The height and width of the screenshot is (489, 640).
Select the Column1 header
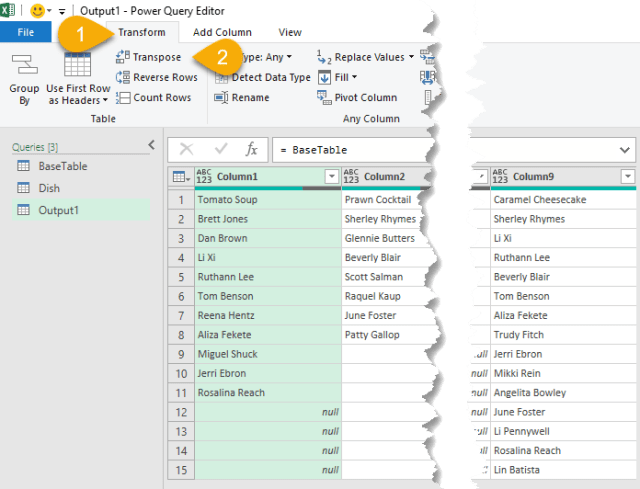pyautogui.click(x=267, y=177)
